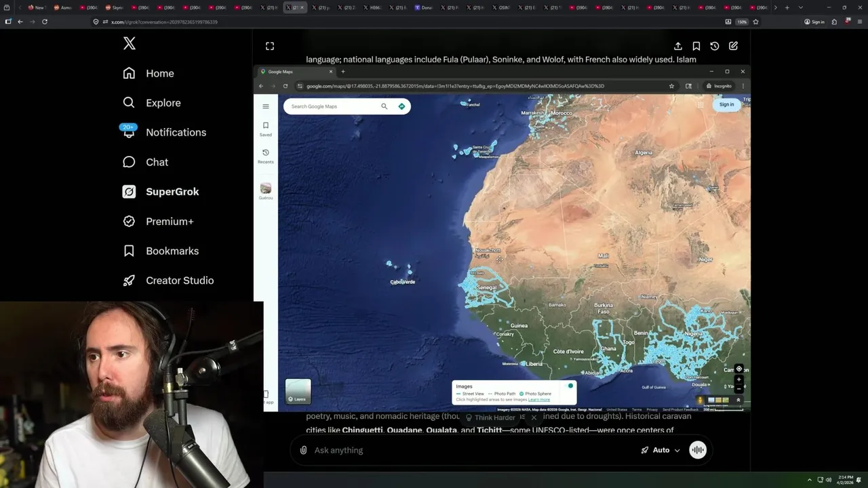The width and height of the screenshot is (868, 488).
Task: Click Sign in on Google Maps
Action: point(726,104)
